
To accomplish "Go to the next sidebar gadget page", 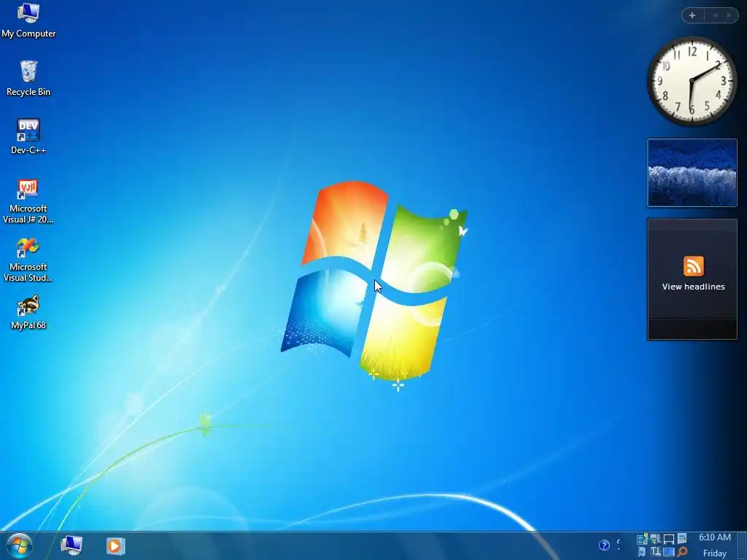I will [x=729, y=15].
